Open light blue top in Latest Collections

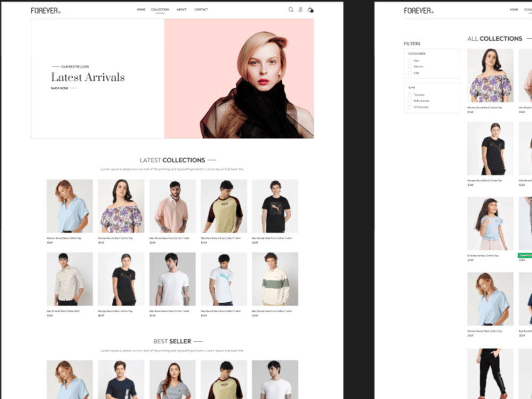(x=70, y=206)
